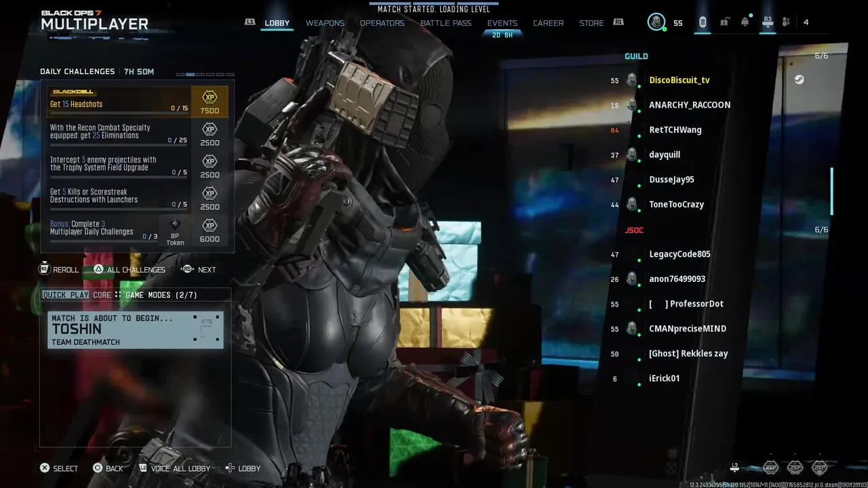
Task: Select player ANARCHY_RACCOON
Action: click(690, 105)
